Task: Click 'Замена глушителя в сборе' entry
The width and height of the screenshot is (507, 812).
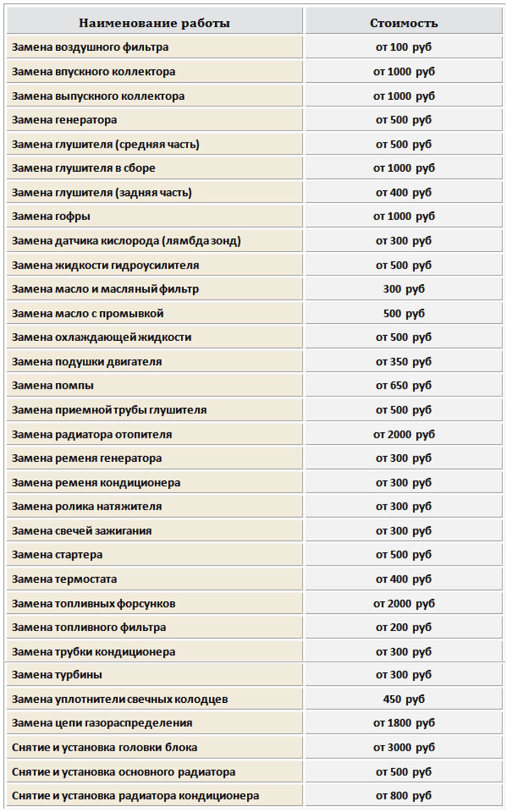Action: click(83, 168)
